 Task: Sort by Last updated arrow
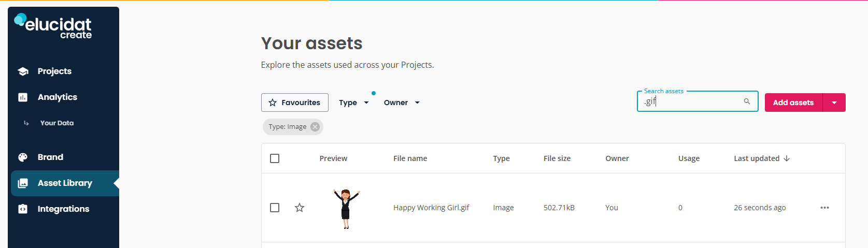pyautogui.click(x=787, y=158)
